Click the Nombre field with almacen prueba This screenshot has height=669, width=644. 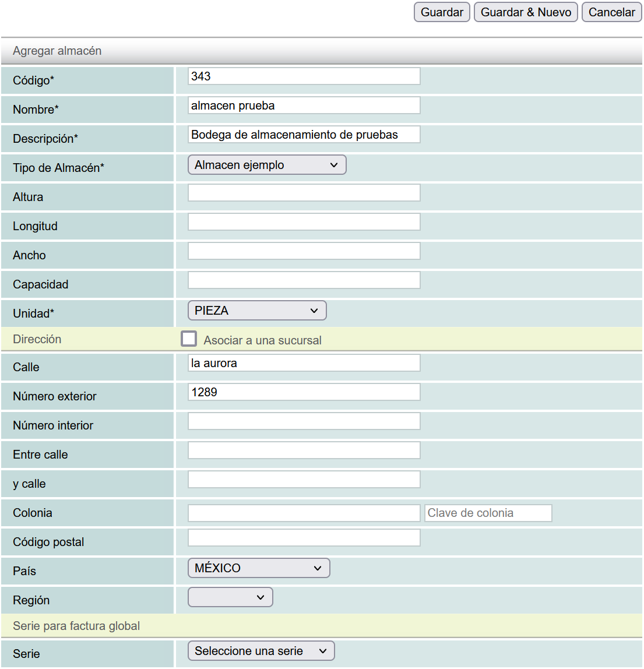(304, 105)
